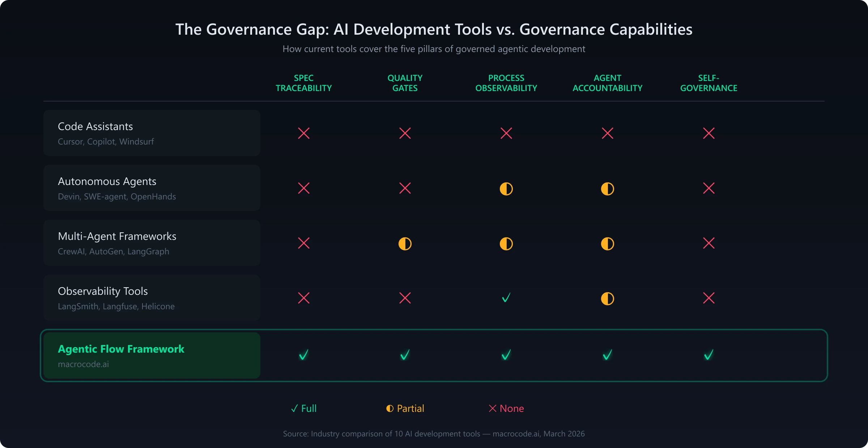Click Observability Tools Self-Governance X mark
The image size is (868, 448).
pos(709,298)
